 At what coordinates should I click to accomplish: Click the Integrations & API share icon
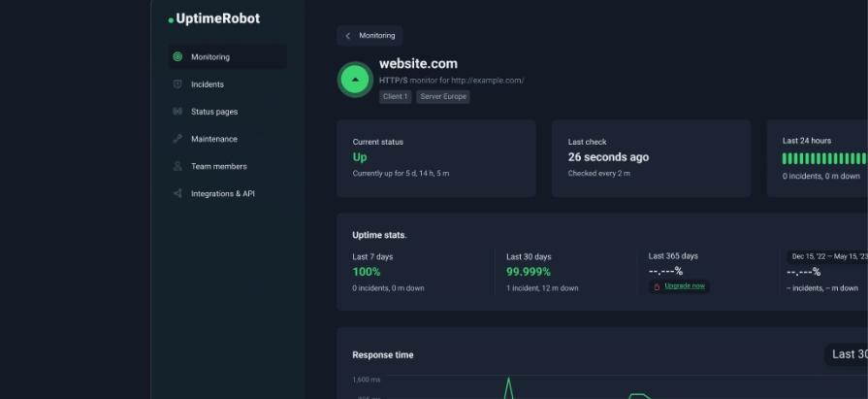[177, 193]
